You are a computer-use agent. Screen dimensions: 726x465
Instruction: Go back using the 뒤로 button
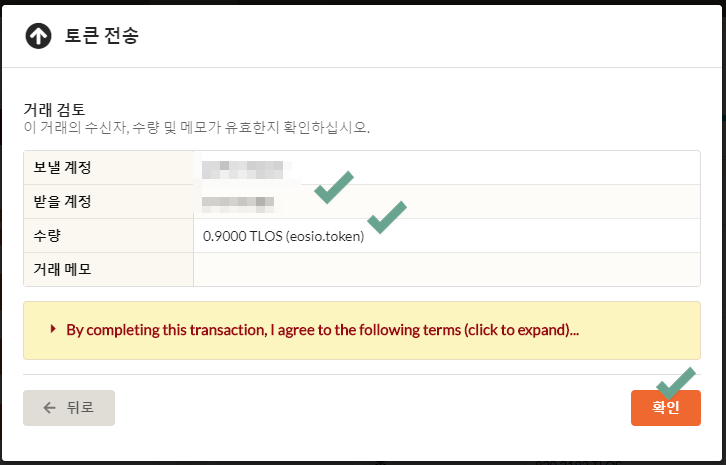click(69, 408)
